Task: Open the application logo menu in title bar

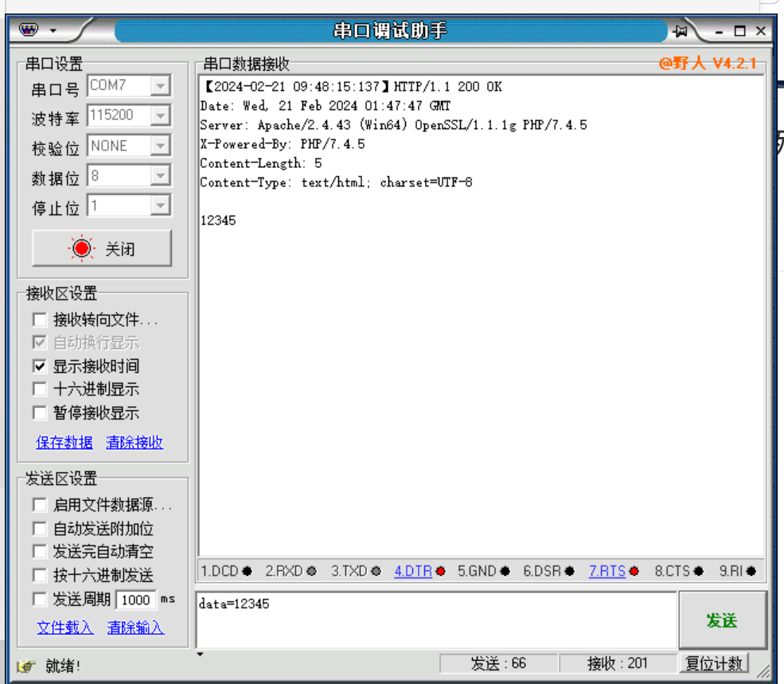Action: click(29, 30)
